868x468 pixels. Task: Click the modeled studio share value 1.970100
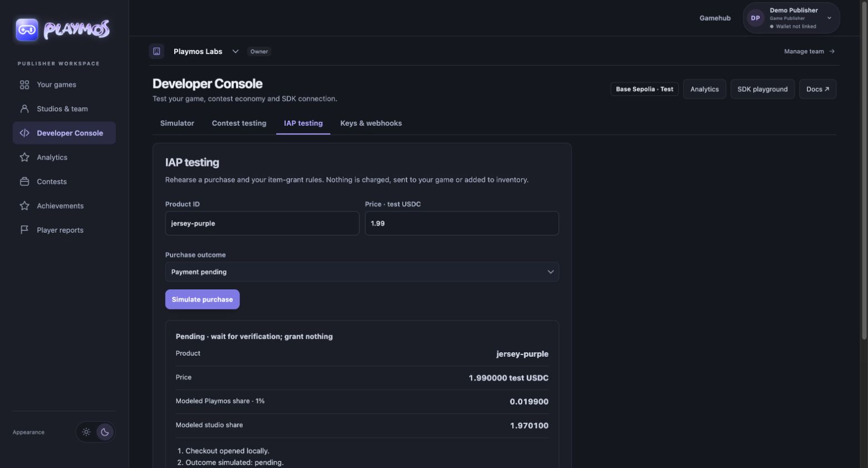pos(529,426)
